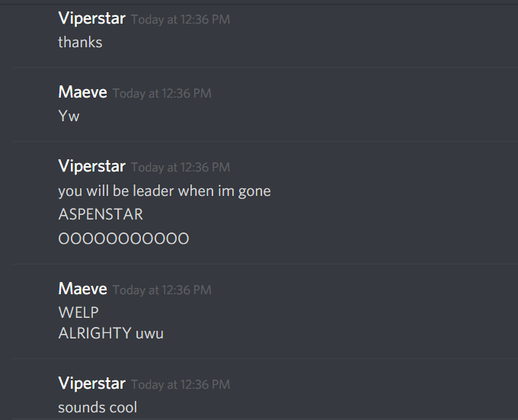Image resolution: width=518 pixels, height=420 pixels.
Task: Click the 'you will be leader when im gone' message
Action: [165, 191]
